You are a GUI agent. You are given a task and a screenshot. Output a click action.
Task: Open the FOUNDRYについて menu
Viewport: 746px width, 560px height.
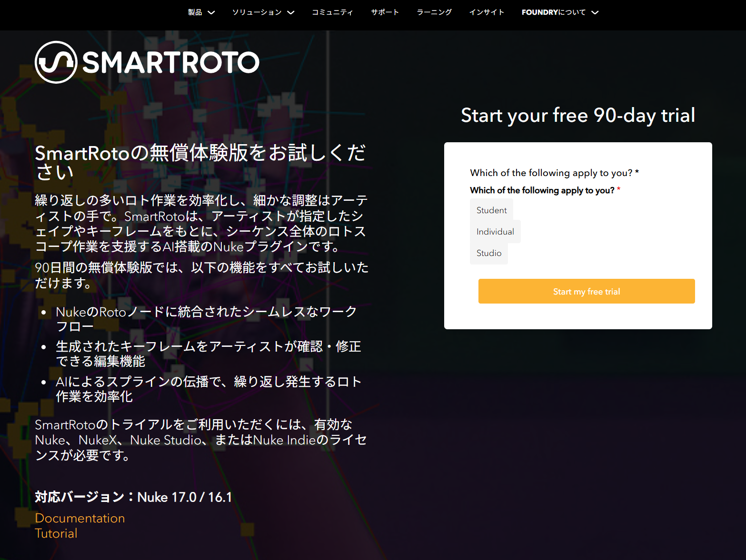(554, 12)
